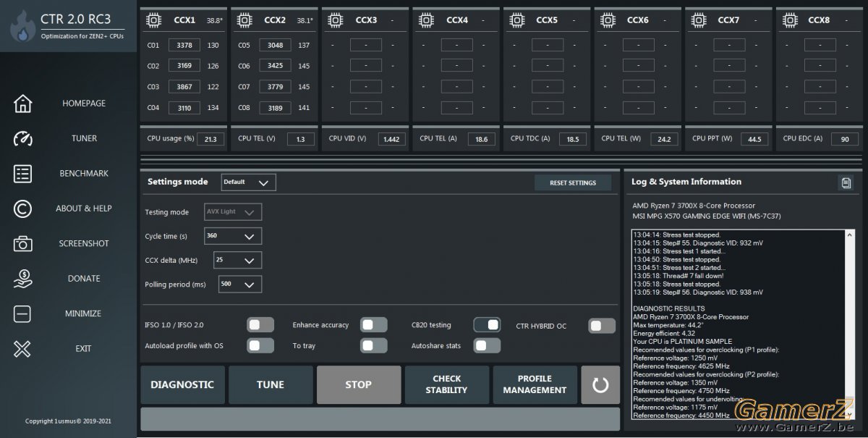The height and width of the screenshot is (438, 868).
Task: Toggle Enhance accuracy switch
Action: [374, 325]
